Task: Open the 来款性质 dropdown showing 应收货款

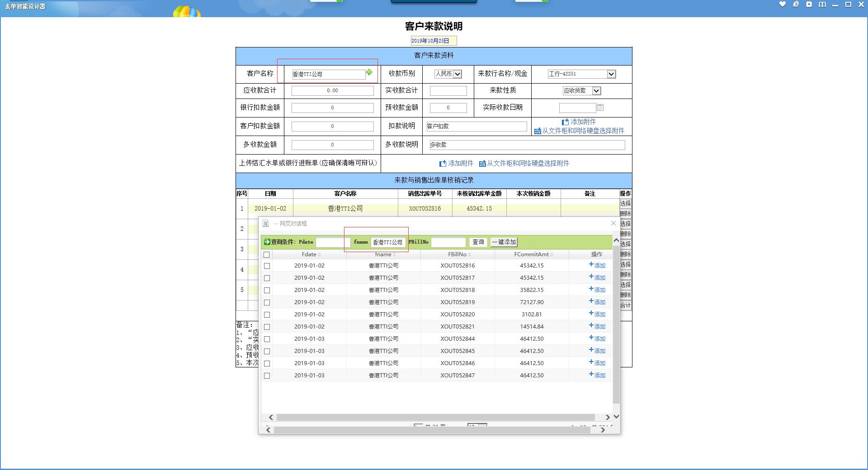Action: coord(581,90)
